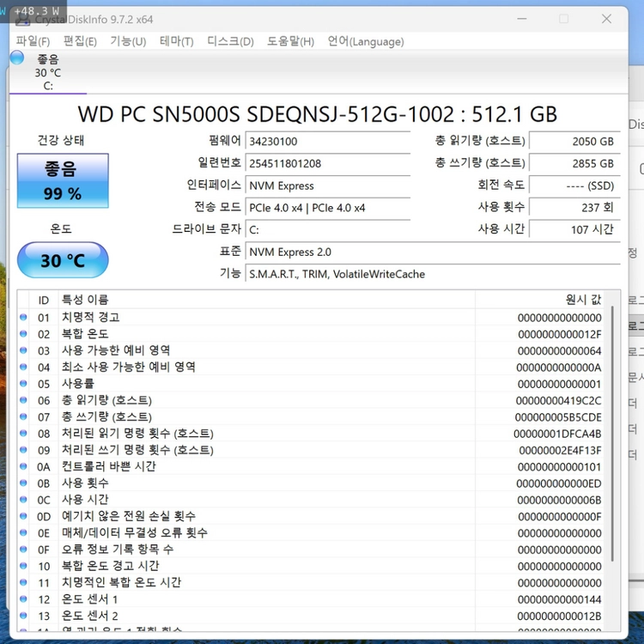This screenshot has height=644, width=644.
Task: Click status dot of row 0D 예기치 않은 전원 손실
Action: point(23,516)
